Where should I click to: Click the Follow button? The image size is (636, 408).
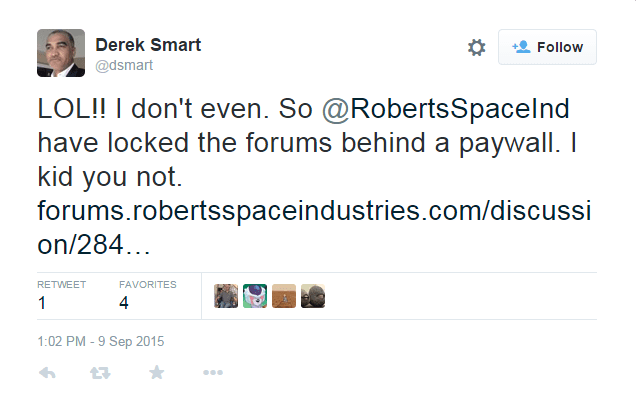pos(547,47)
